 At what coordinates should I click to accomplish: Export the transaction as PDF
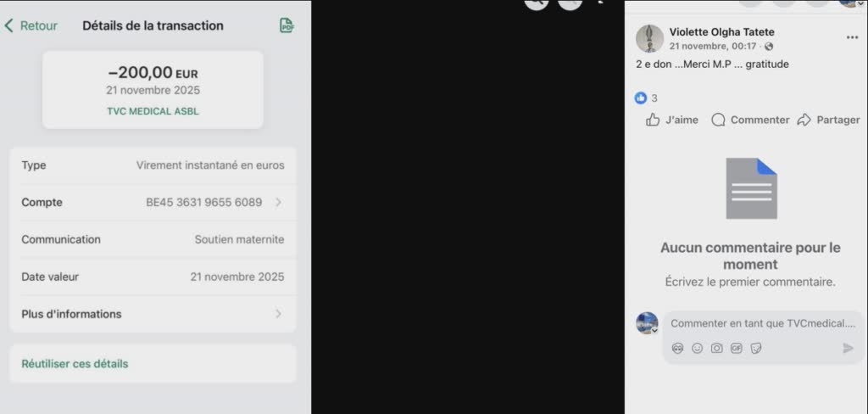287,25
